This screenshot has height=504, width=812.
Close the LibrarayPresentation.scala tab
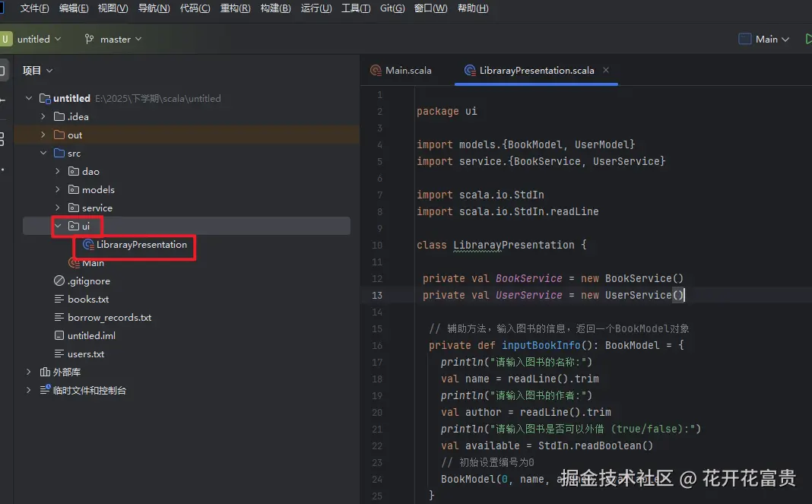pos(605,70)
